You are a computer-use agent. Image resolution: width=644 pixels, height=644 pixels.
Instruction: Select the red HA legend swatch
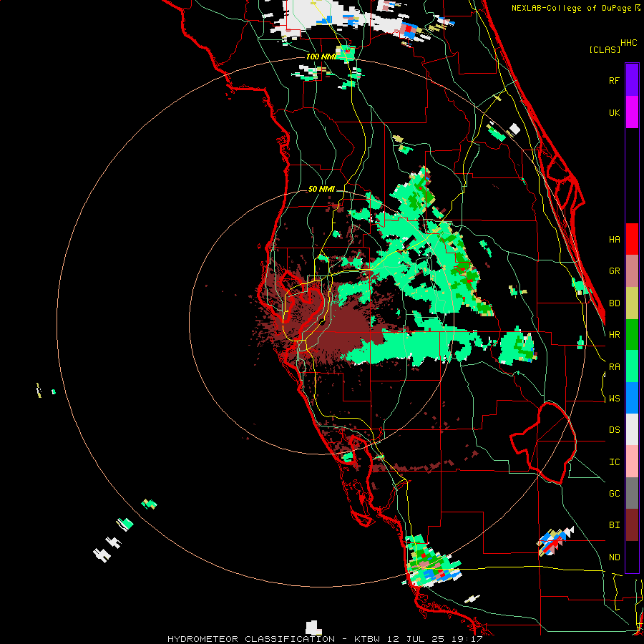(x=632, y=239)
